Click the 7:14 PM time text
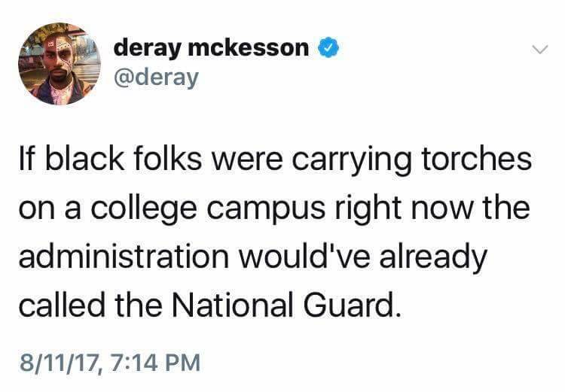 click(155, 362)
